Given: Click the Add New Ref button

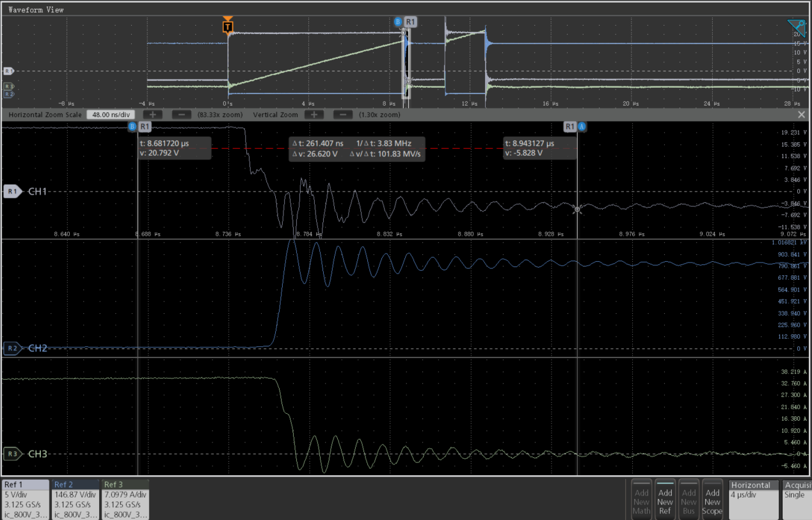Looking at the screenshot, I should [665, 501].
